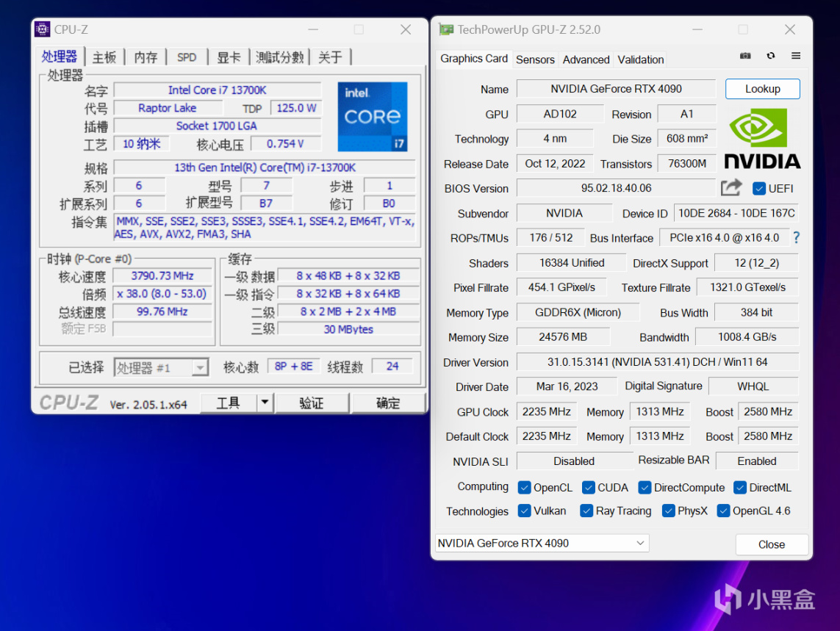
Task: Click the BIOS Version text field
Action: (x=616, y=188)
